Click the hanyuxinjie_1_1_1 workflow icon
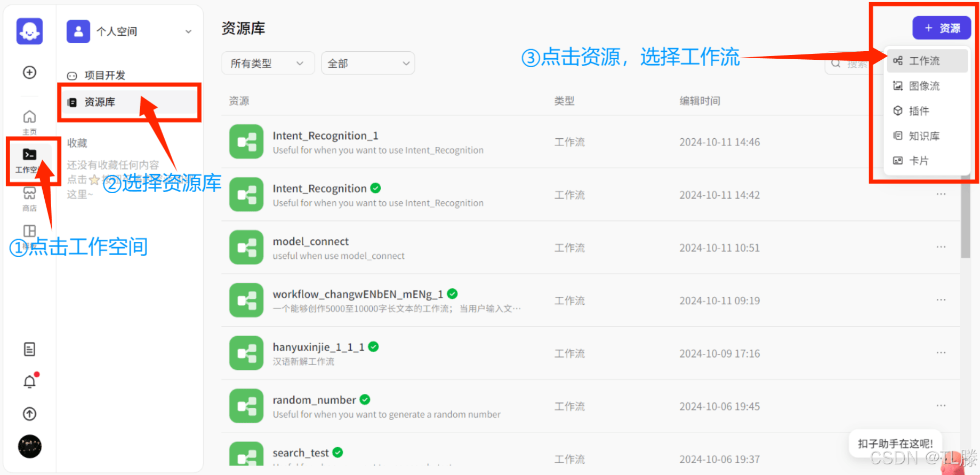The width and height of the screenshot is (980, 475). [246, 353]
